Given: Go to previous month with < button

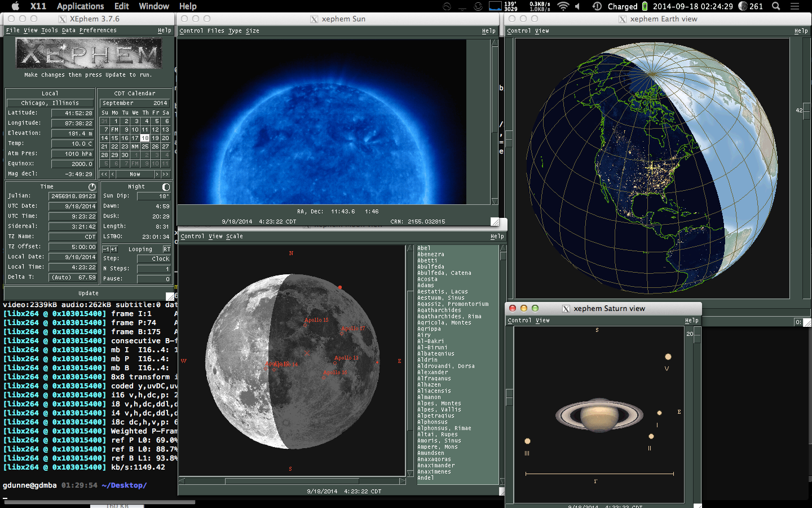Looking at the screenshot, I should pos(112,174).
